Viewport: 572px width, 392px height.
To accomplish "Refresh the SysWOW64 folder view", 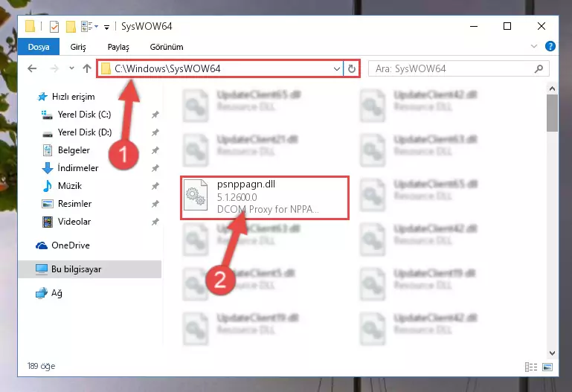I will [x=351, y=68].
